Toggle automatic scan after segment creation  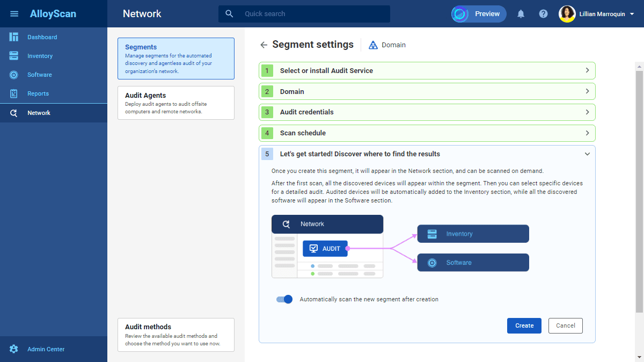click(x=284, y=299)
